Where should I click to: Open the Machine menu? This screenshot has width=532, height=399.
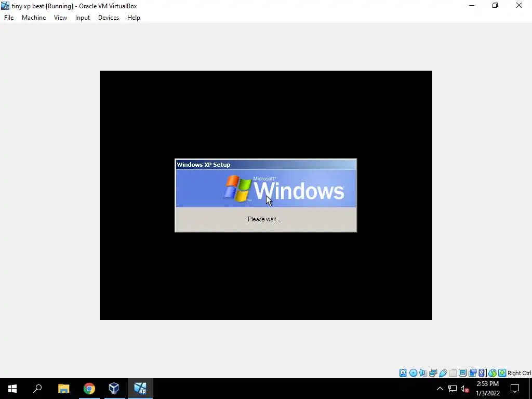[x=34, y=18]
